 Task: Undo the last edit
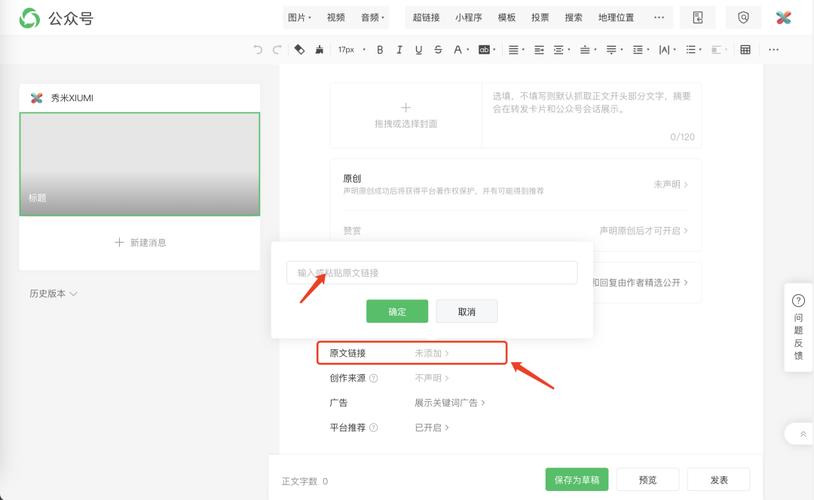tap(258, 50)
